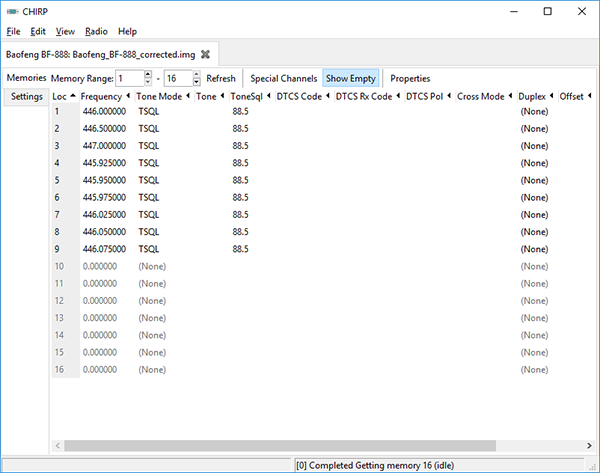Open memory Properties
Image resolution: width=600 pixels, height=473 pixels.
click(410, 78)
